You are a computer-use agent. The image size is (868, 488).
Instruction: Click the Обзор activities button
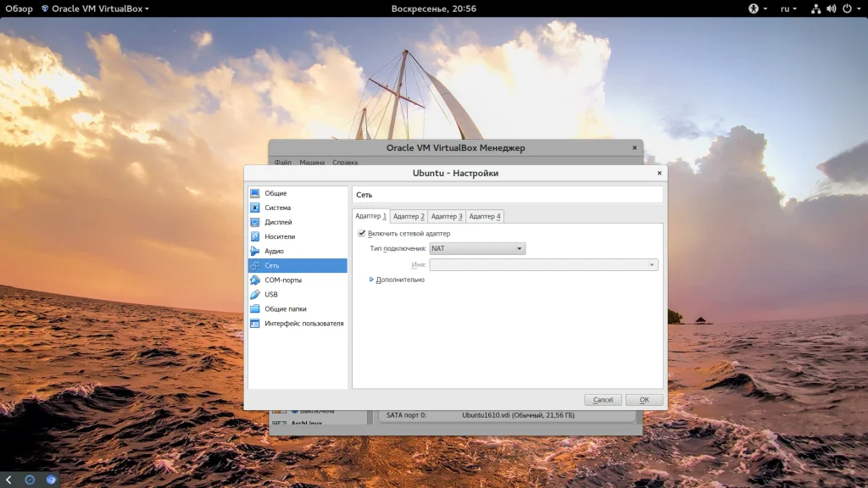click(x=17, y=8)
